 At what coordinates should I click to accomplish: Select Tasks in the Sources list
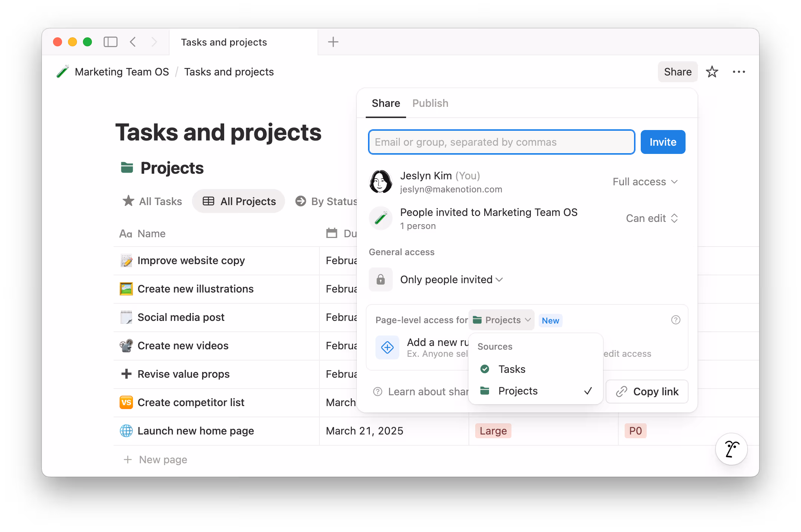click(x=511, y=369)
